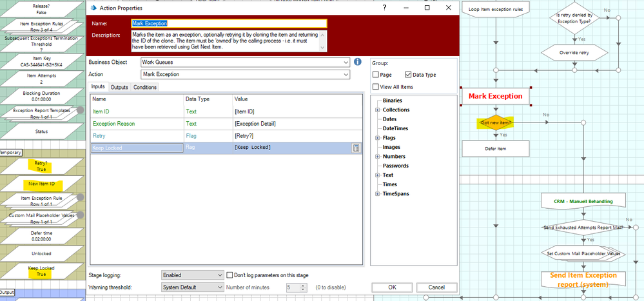Enable the View All Items checkbox
Viewport: 644px width, 301px height.
coord(376,87)
